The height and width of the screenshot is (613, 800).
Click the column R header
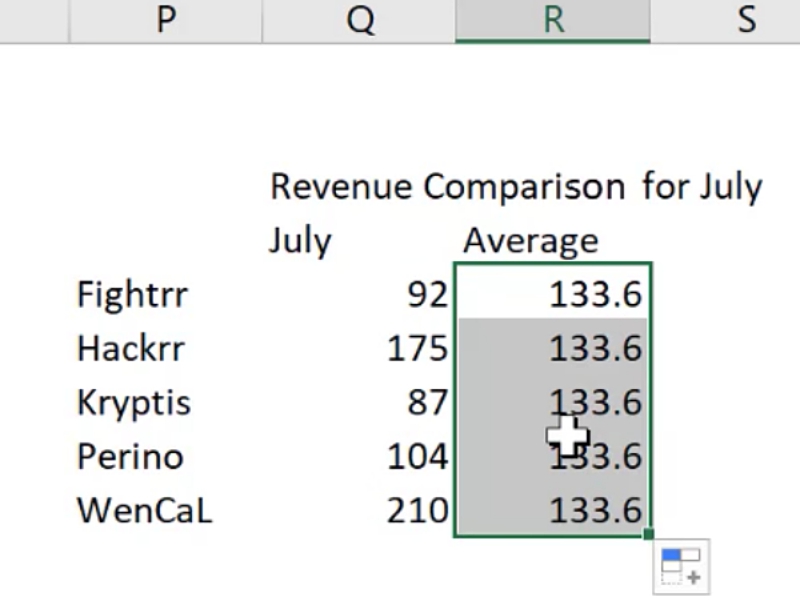[x=552, y=20]
